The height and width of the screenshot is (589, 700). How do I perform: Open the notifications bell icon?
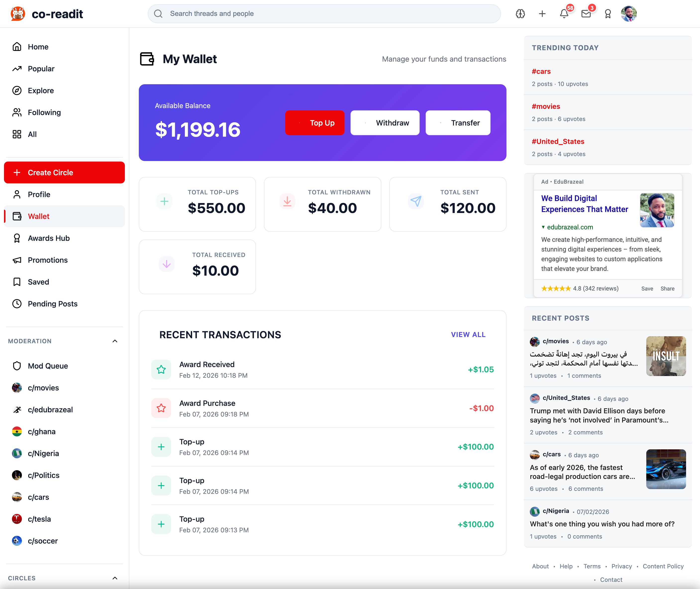[x=564, y=14]
